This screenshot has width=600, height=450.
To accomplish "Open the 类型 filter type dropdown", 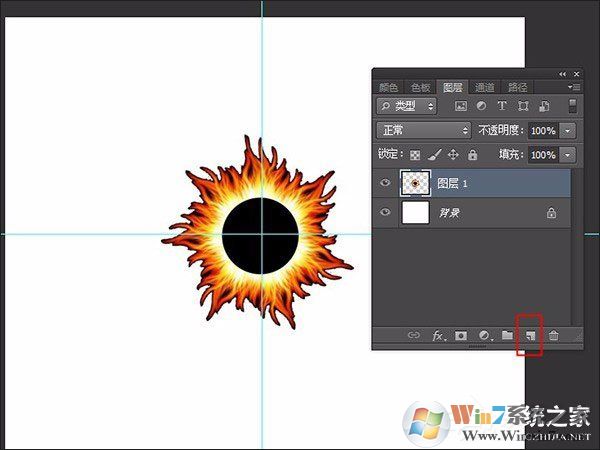I will click(x=407, y=105).
